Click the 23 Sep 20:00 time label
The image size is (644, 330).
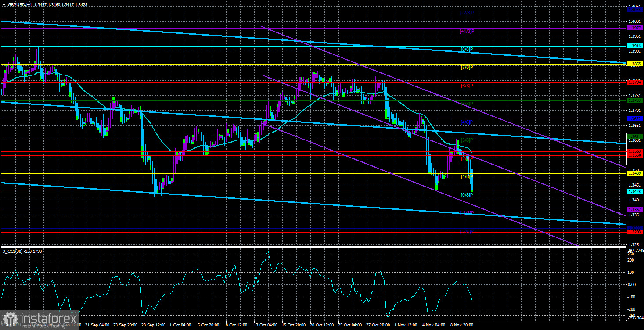point(126,325)
